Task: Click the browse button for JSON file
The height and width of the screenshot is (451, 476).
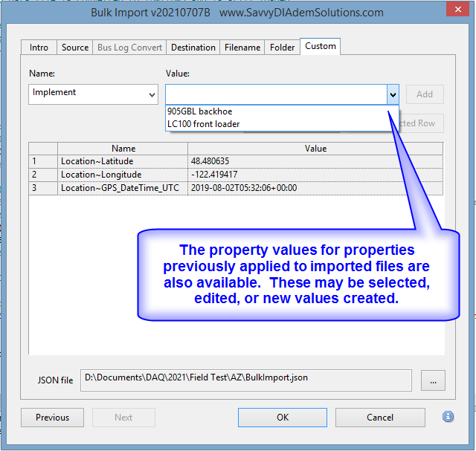Action: [432, 380]
